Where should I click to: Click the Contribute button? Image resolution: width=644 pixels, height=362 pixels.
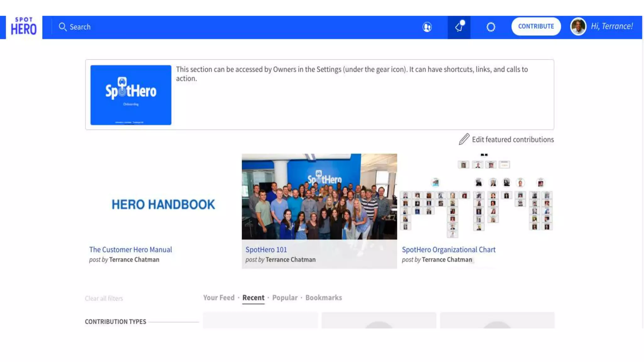536,26
